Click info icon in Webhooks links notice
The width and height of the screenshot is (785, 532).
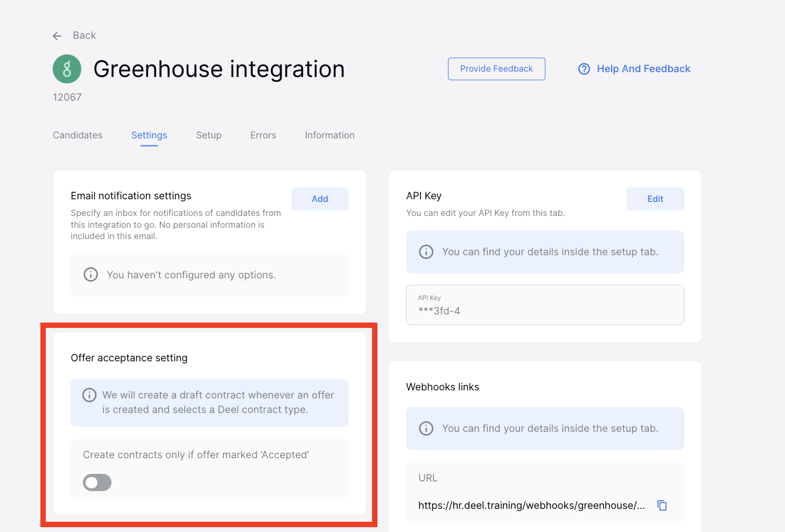426,429
